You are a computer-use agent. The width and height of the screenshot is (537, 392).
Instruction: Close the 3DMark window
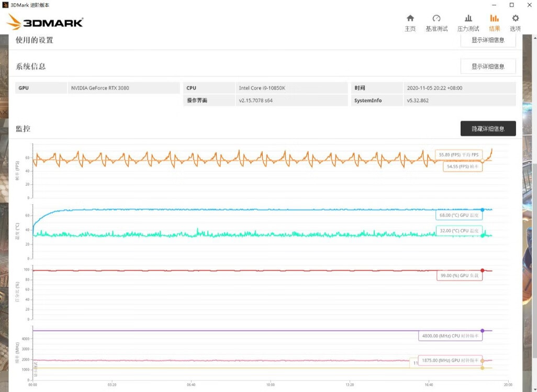(529, 5)
